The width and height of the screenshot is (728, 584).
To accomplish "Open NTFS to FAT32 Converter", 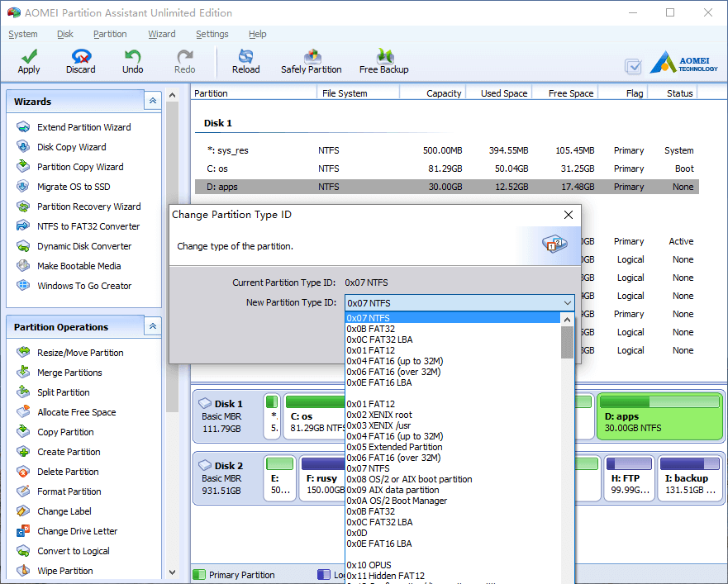I will pyautogui.click(x=88, y=226).
